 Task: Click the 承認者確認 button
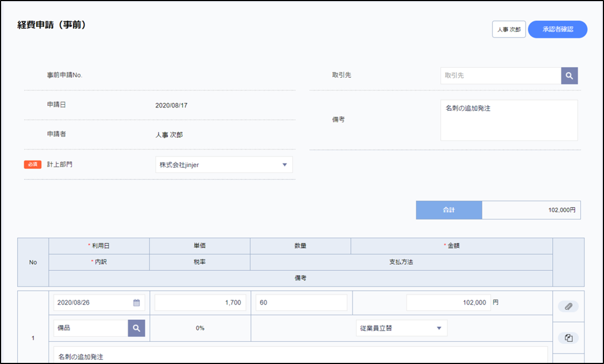point(557,29)
